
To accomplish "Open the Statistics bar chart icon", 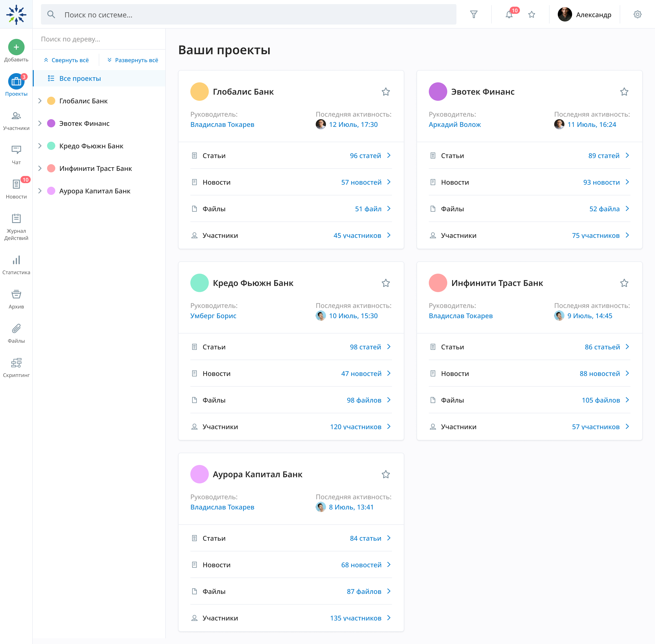I will click(x=16, y=260).
